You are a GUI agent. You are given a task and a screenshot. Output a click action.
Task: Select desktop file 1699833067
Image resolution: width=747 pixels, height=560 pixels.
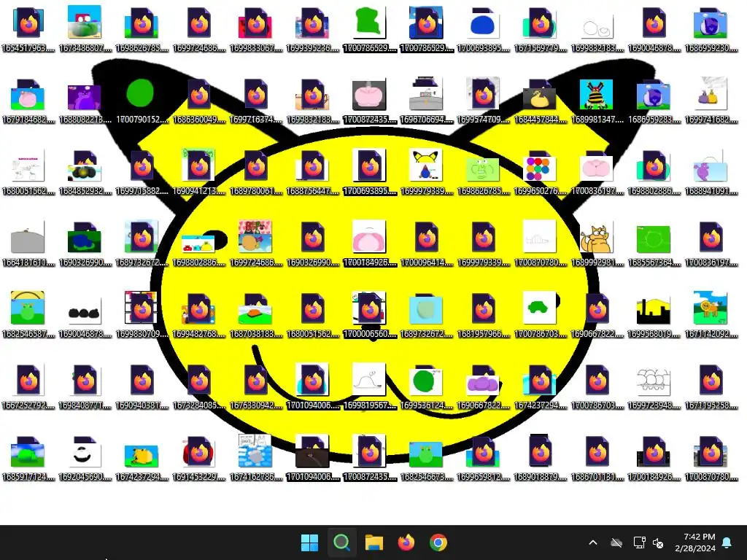point(256,28)
